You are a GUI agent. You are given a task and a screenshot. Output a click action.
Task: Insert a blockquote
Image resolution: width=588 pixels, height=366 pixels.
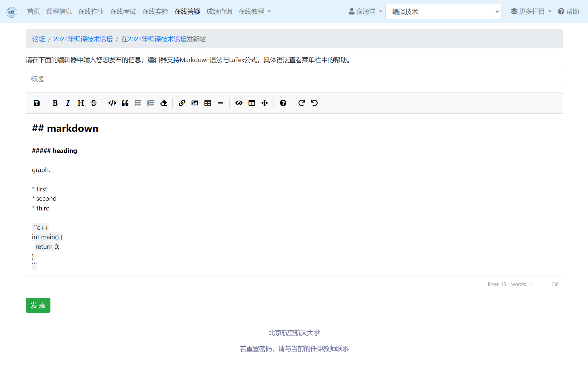(x=125, y=103)
